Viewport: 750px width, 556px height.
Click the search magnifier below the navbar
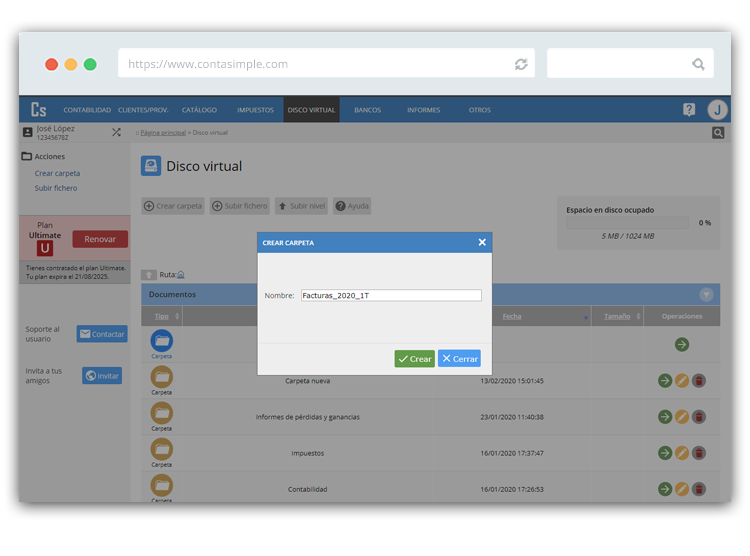coord(717,133)
